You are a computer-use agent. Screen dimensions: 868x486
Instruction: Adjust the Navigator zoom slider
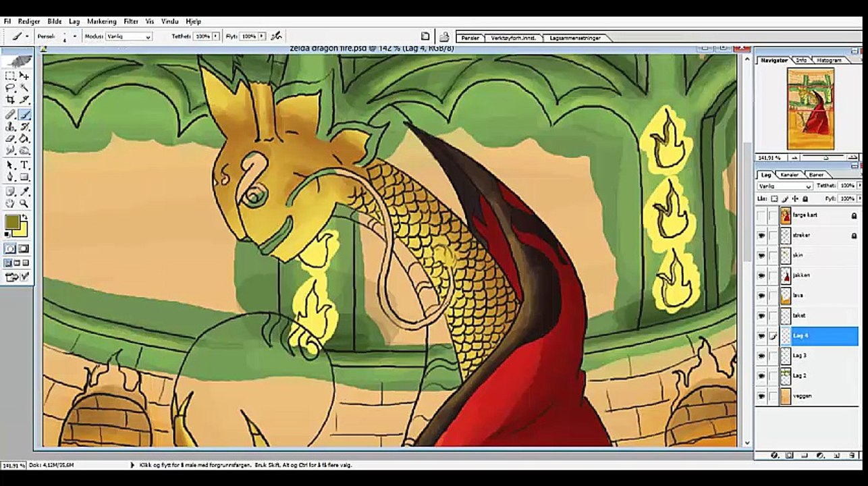coord(825,157)
